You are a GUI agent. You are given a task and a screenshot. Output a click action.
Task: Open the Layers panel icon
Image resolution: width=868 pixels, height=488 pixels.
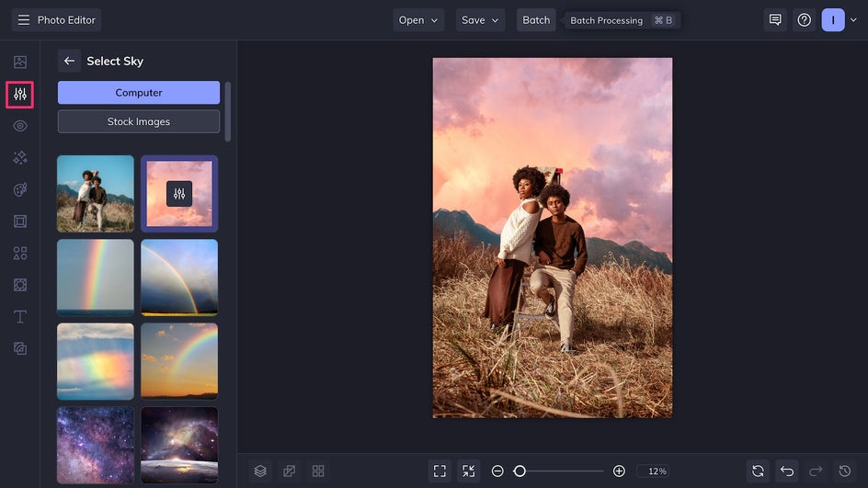[x=260, y=471]
